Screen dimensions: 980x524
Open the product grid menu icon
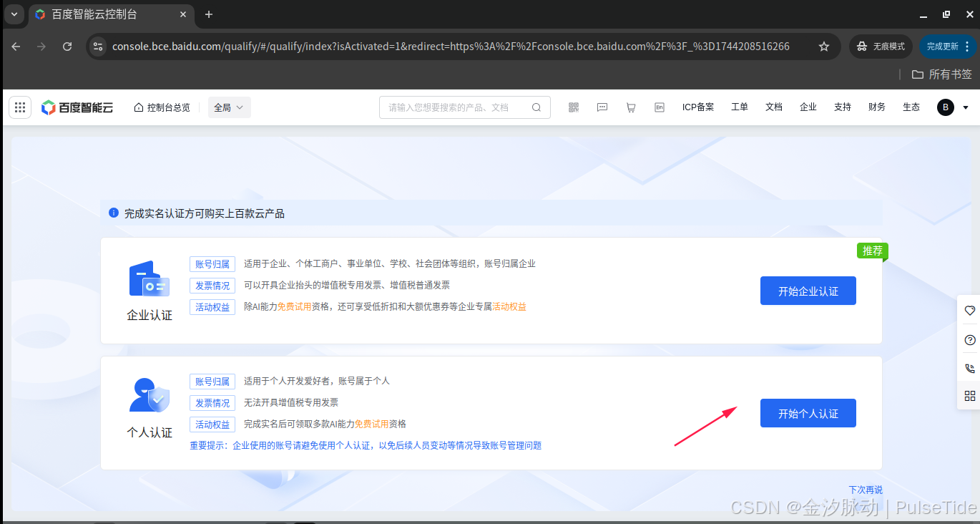pos(20,107)
